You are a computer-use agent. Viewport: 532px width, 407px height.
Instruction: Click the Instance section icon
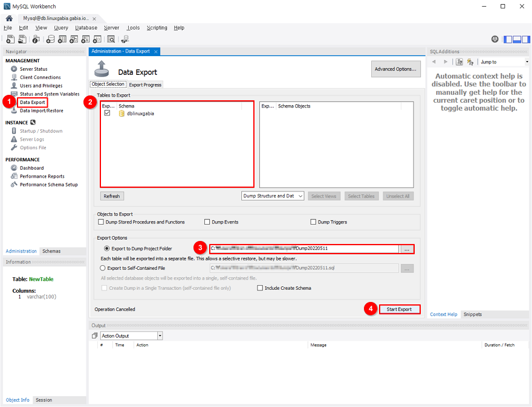[x=33, y=123]
